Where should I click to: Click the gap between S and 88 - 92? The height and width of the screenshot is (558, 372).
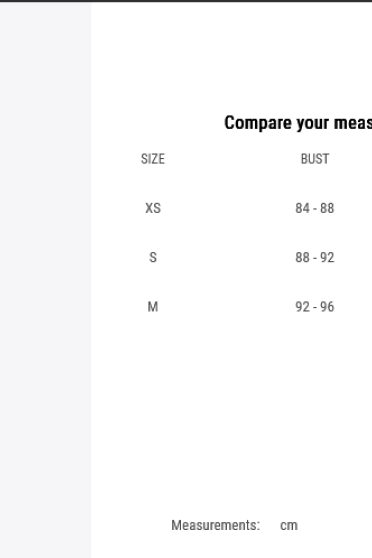point(226,257)
